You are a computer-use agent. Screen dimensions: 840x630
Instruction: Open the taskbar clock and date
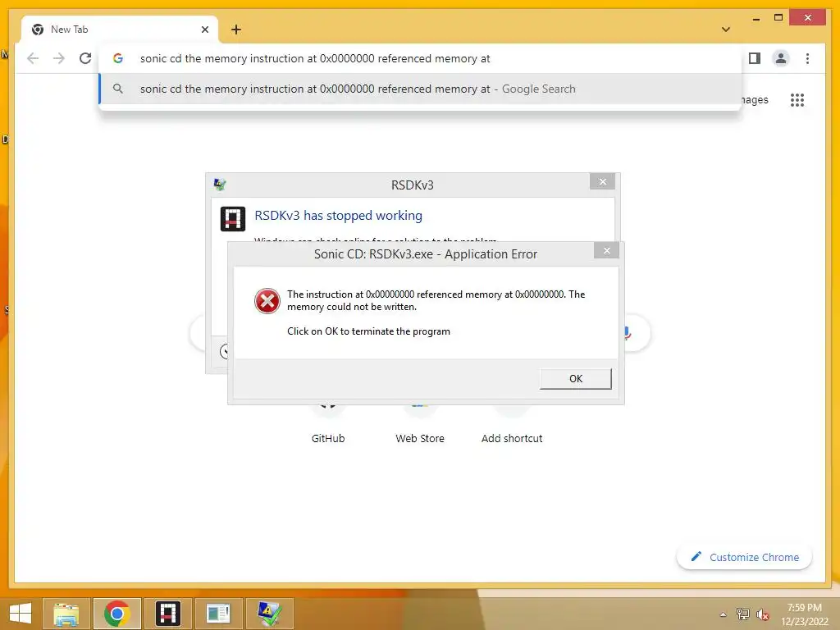[805, 614]
